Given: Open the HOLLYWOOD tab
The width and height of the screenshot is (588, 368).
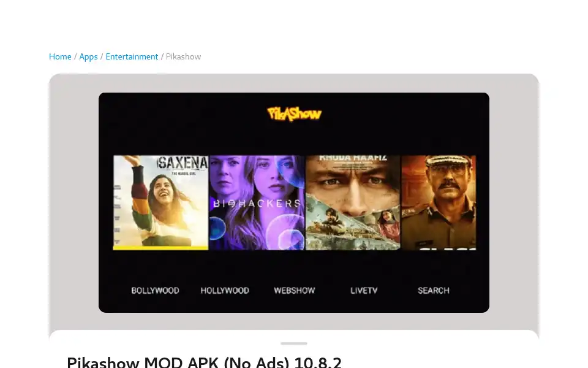Looking at the screenshot, I should tap(225, 291).
